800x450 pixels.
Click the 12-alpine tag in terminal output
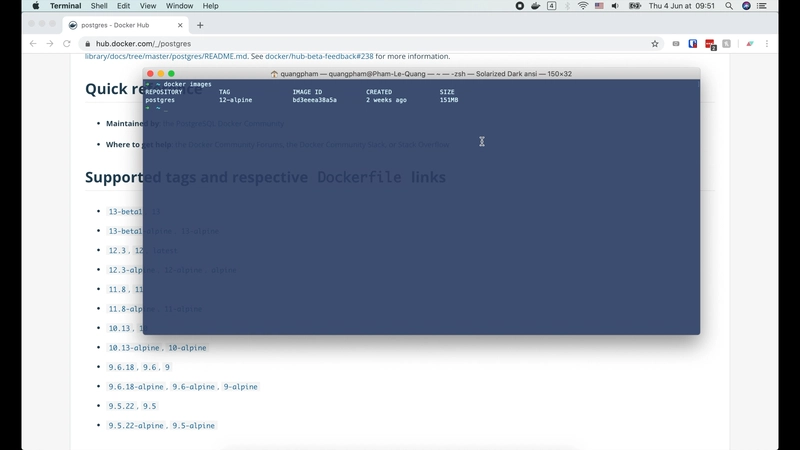tap(235, 100)
